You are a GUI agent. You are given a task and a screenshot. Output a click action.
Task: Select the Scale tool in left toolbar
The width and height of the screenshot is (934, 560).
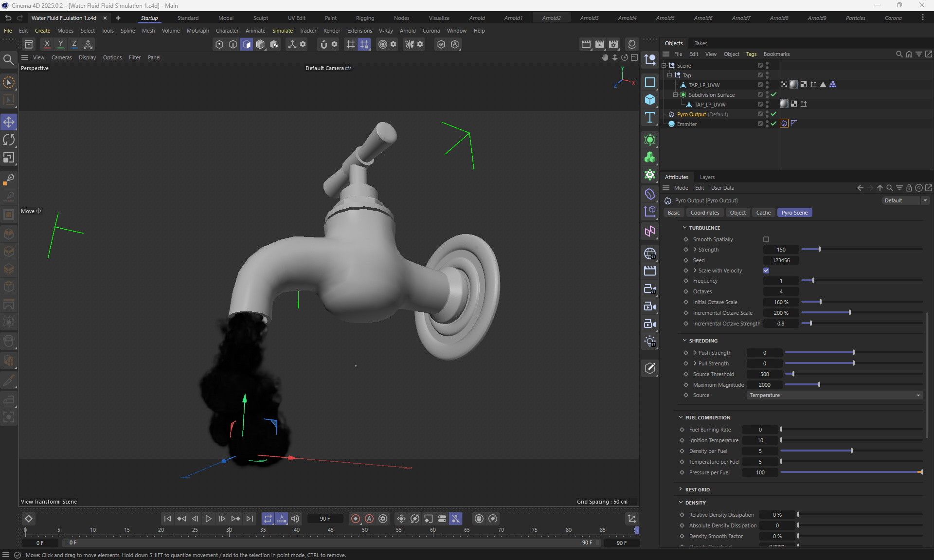point(9,158)
